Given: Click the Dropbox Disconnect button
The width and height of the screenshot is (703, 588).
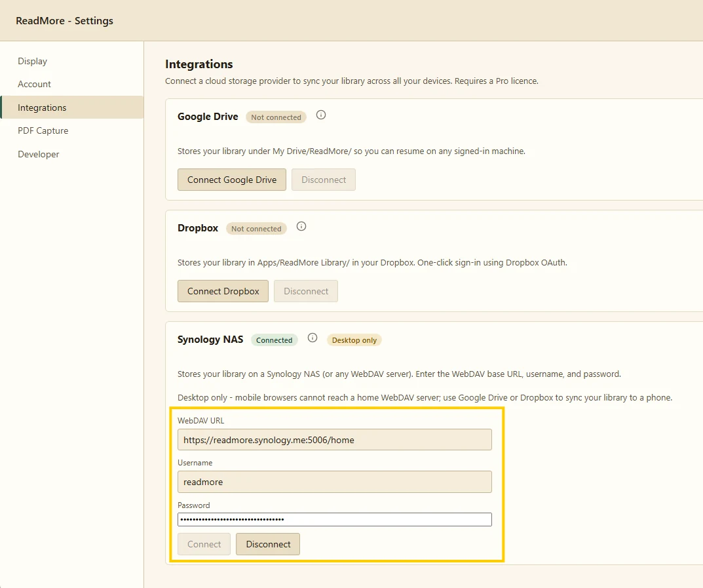Looking at the screenshot, I should (x=306, y=291).
